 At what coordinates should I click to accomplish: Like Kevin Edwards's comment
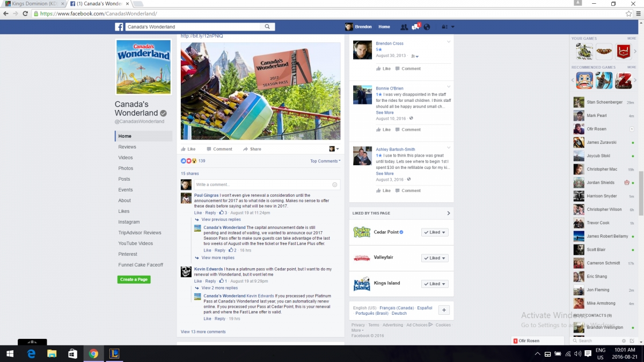tap(198, 281)
